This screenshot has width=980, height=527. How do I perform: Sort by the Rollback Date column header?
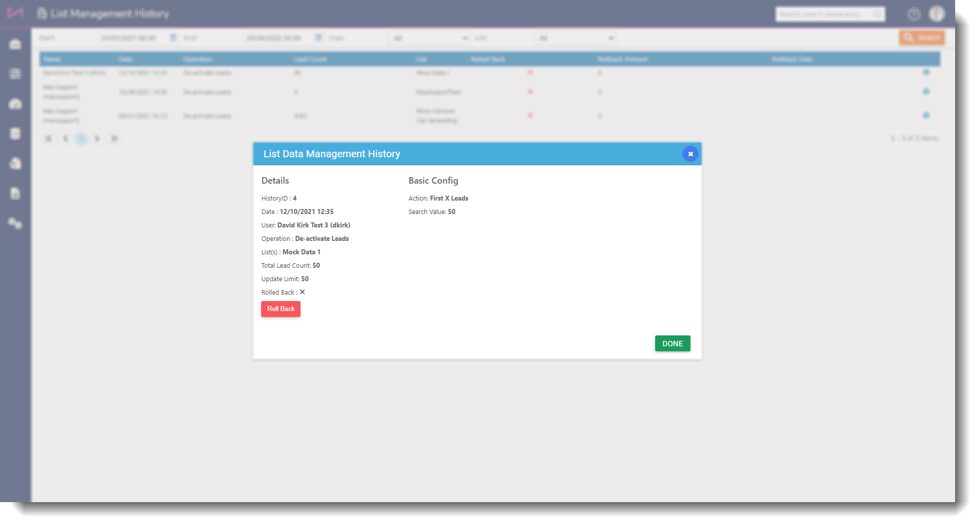click(792, 59)
